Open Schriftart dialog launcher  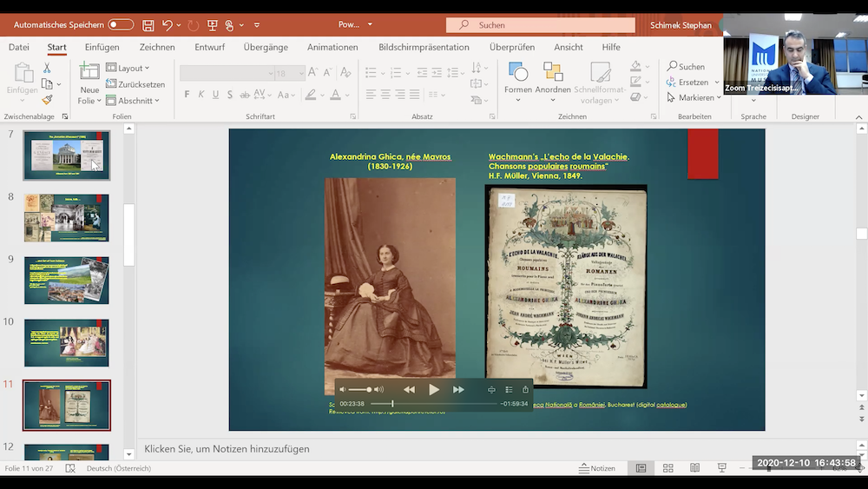click(353, 117)
